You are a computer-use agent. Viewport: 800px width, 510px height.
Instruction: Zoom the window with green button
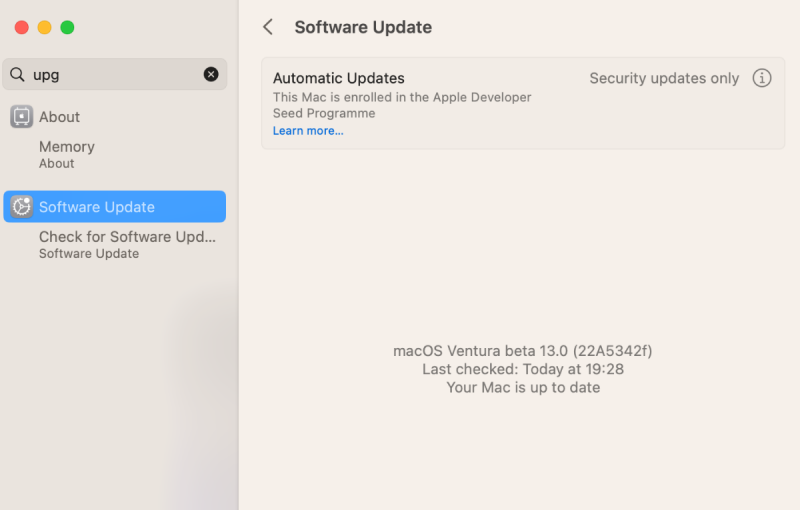(67, 27)
